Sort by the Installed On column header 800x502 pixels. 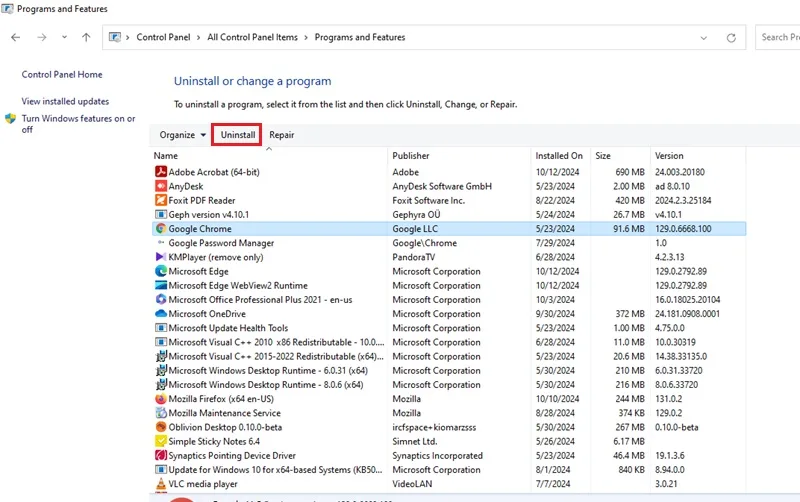560,156
